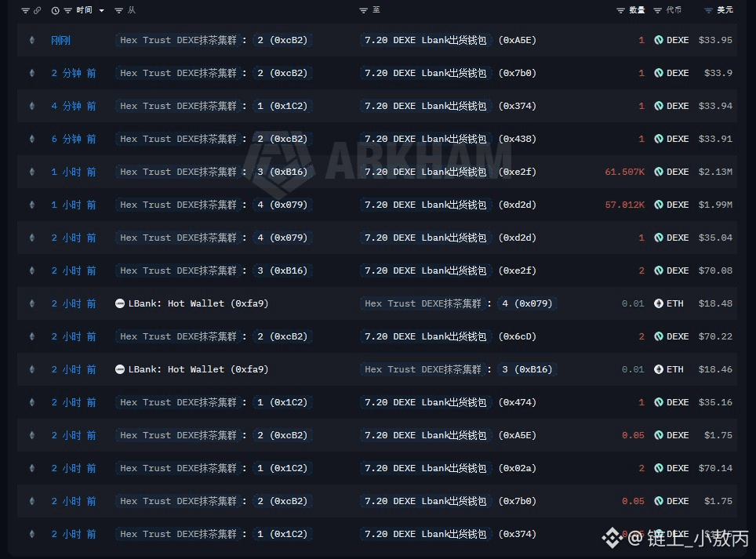Open the 2 分钟 前 transaction link
Image resolution: width=756 pixels, height=559 pixels.
coord(74,73)
